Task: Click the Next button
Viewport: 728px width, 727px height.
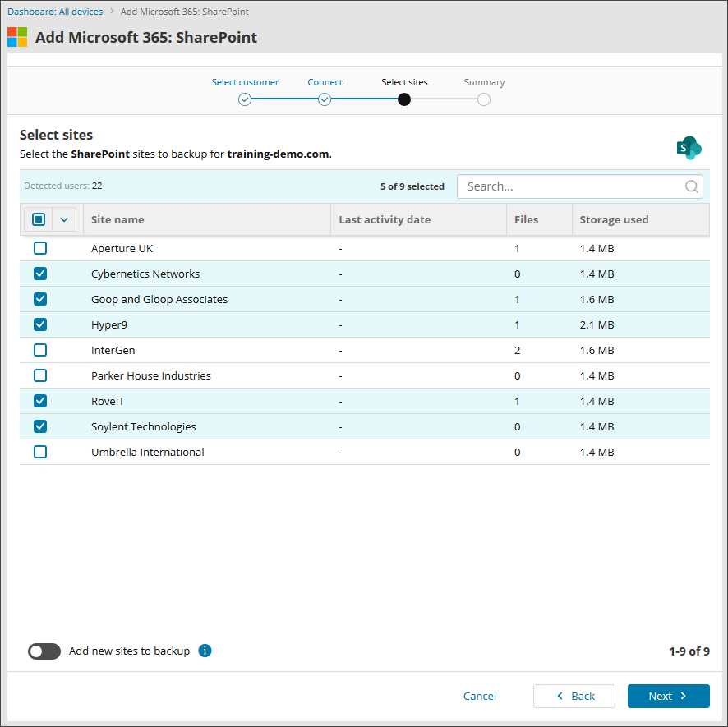Action: (669, 696)
